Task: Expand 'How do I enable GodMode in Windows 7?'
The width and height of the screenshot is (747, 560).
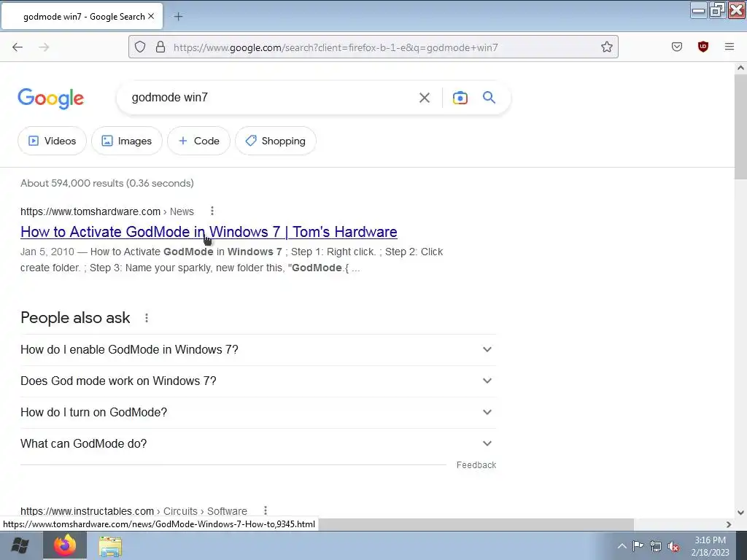Action: coord(258,349)
